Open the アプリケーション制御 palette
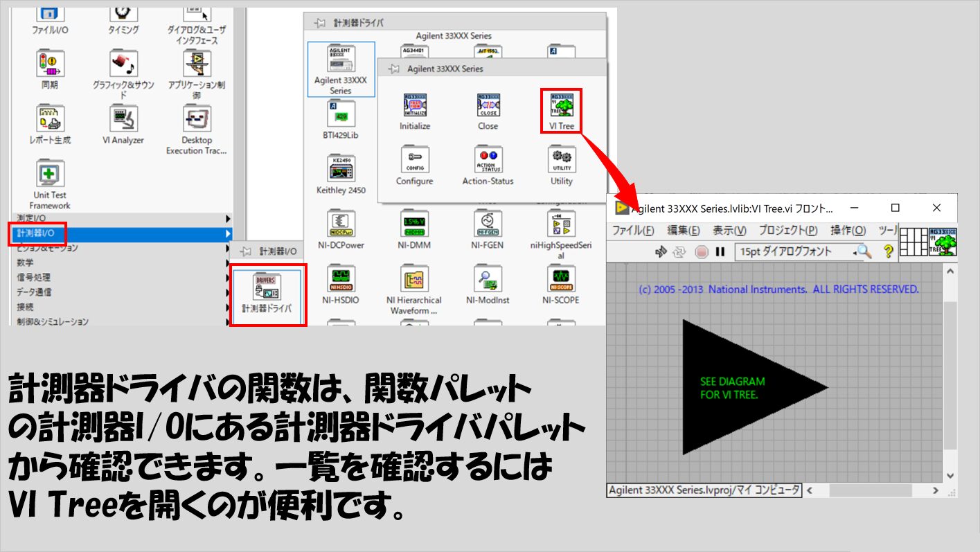The image size is (980, 552). [197, 64]
